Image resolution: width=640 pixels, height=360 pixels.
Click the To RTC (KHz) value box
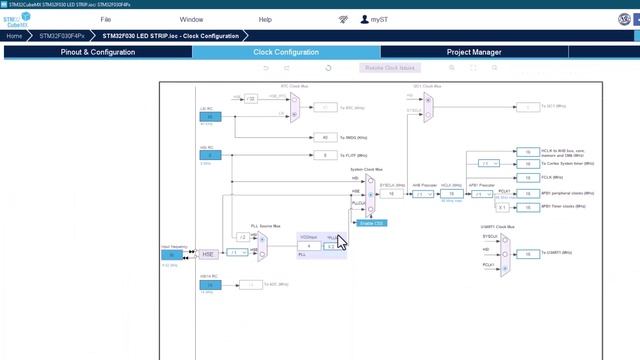(325, 107)
